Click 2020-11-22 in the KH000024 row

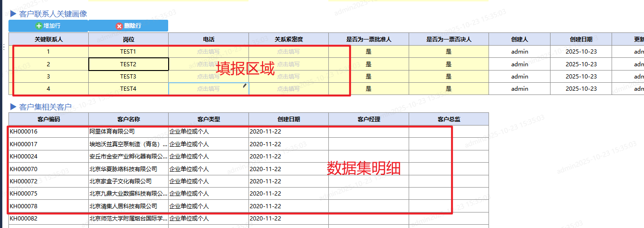point(265,156)
